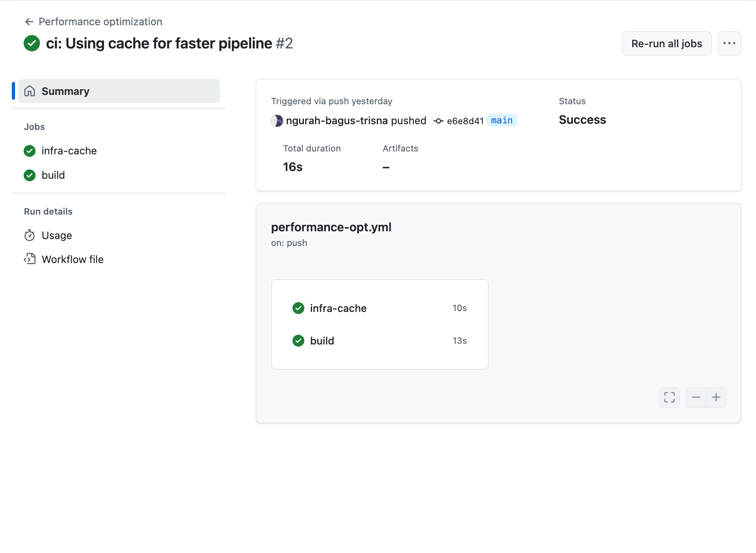This screenshot has height=553, width=756.
Task: Select the Summary tab in sidebar
Action: click(119, 91)
